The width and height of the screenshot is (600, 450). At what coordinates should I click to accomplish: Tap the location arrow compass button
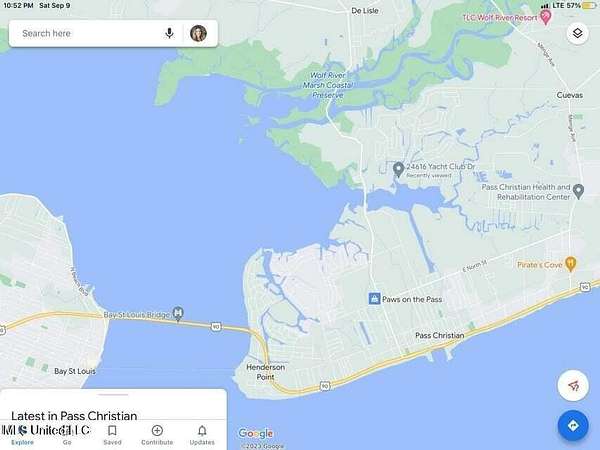point(573,386)
